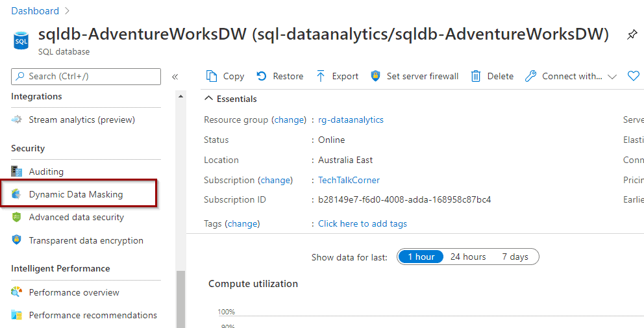This screenshot has width=644, height=328.
Task: Open the TechTalkCorner subscription link
Action: [349, 180]
